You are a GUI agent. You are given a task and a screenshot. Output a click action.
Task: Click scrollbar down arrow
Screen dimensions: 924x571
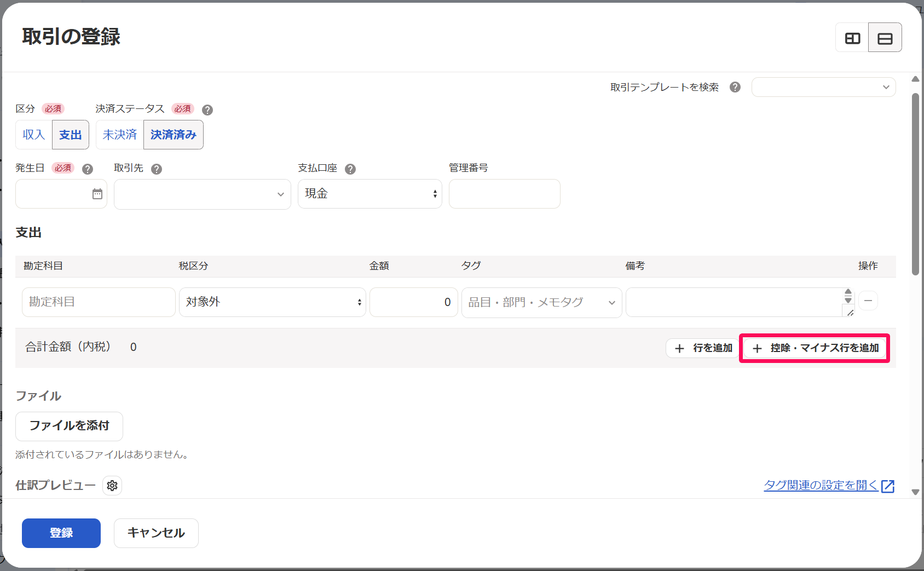pos(915,492)
